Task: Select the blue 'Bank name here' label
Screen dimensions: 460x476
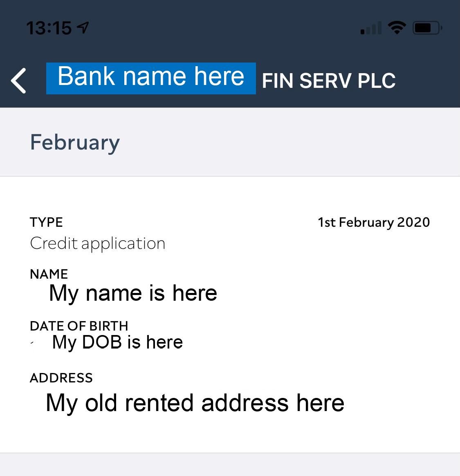Action: (x=151, y=78)
